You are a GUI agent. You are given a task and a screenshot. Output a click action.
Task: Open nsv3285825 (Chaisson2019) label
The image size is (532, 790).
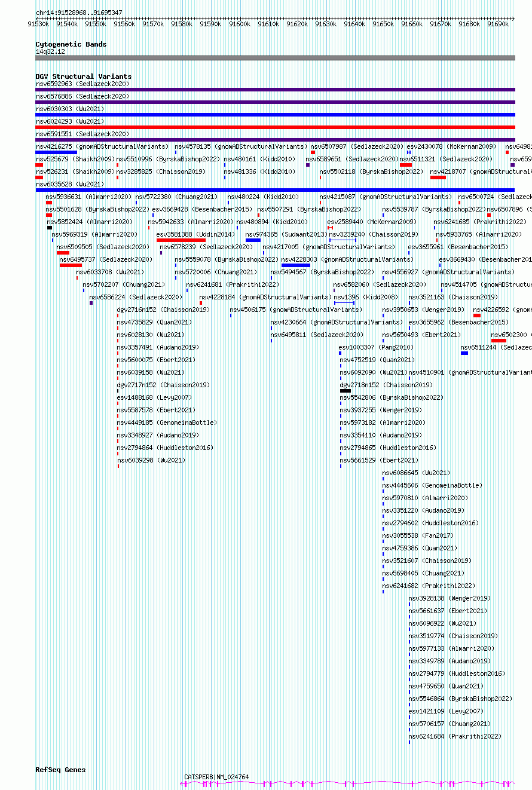(x=161, y=172)
